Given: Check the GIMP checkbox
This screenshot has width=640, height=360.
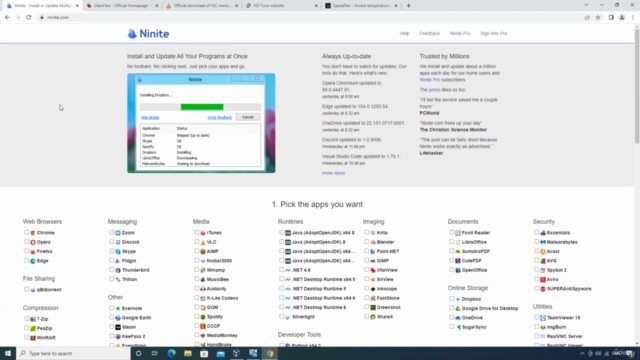Looking at the screenshot, I should [367, 260].
